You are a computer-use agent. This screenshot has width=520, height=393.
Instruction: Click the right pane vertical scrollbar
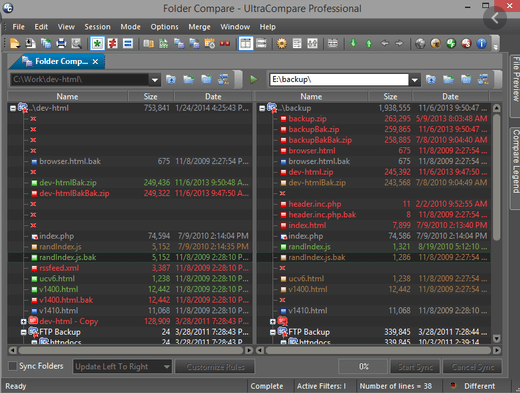click(497, 223)
